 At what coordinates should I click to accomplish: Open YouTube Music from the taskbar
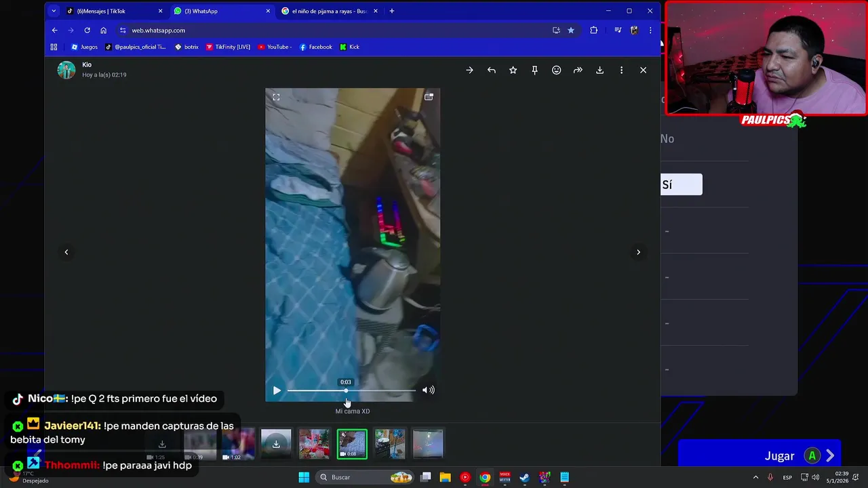tap(465, 477)
